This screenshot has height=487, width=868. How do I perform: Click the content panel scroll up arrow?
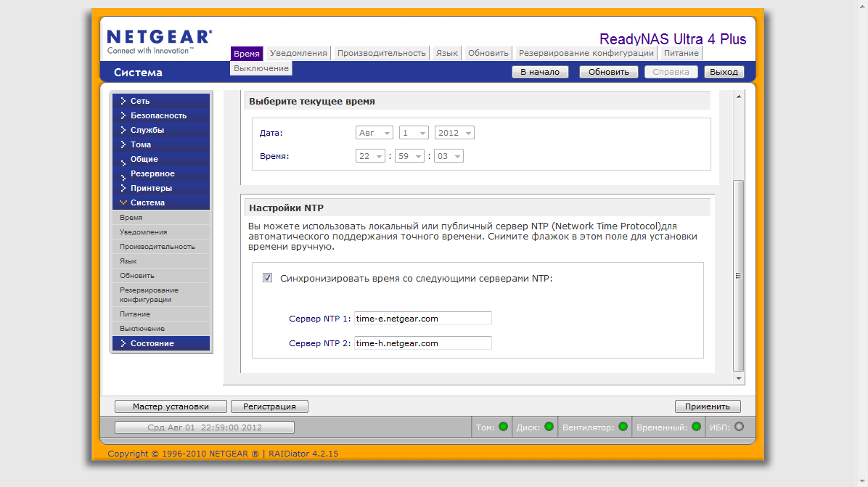click(x=739, y=97)
